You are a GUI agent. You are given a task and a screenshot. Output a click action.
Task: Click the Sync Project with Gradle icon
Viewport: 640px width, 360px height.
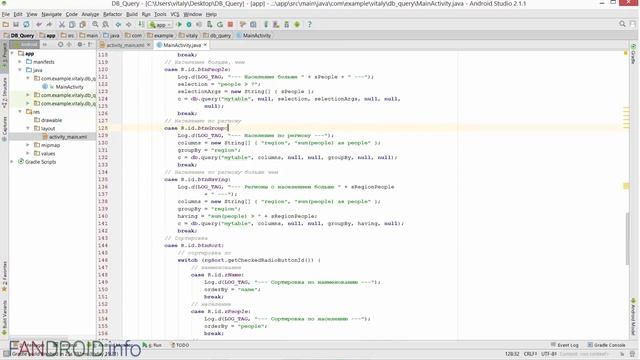[266, 24]
